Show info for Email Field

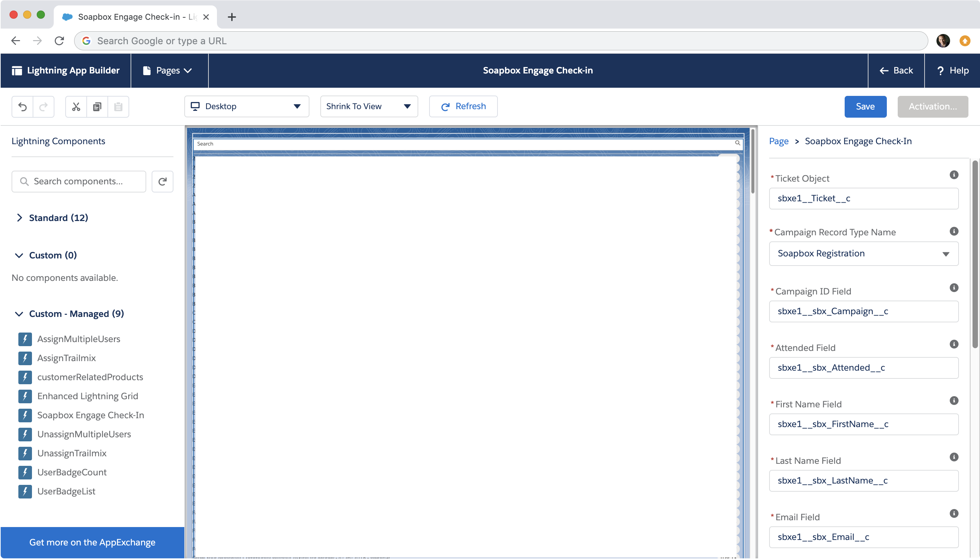pyautogui.click(x=954, y=513)
